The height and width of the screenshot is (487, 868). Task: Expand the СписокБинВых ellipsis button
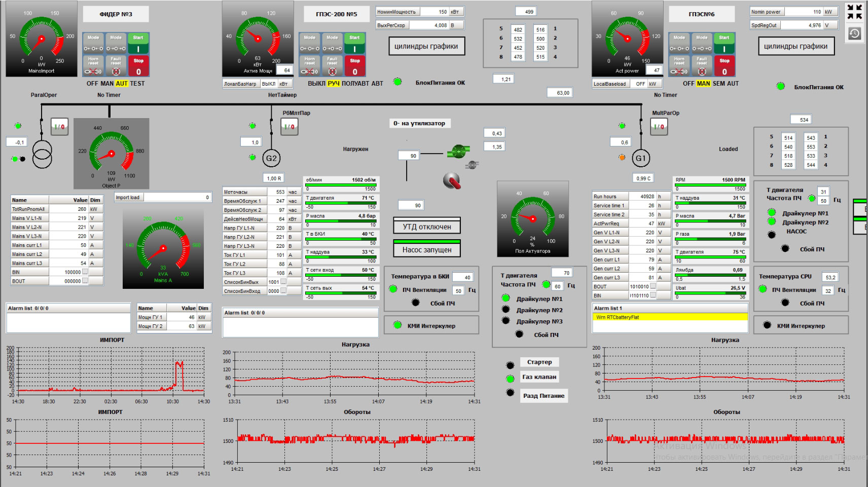point(283,282)
